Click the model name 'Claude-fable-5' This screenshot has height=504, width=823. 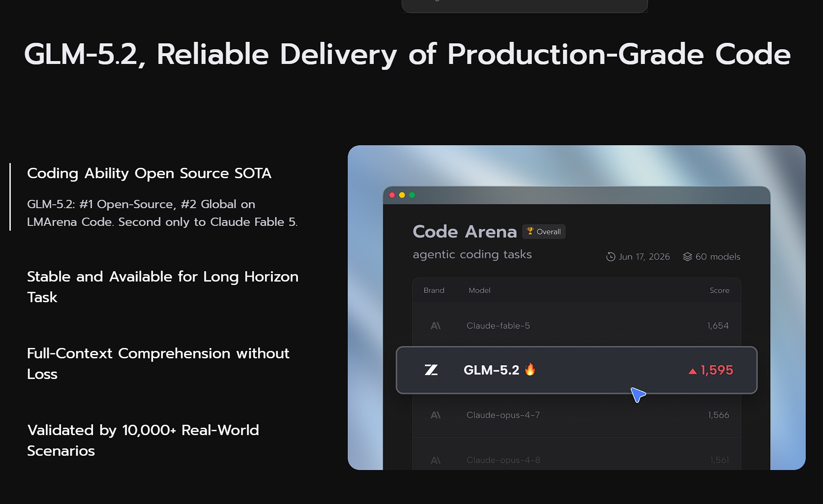tap(498, 326)
